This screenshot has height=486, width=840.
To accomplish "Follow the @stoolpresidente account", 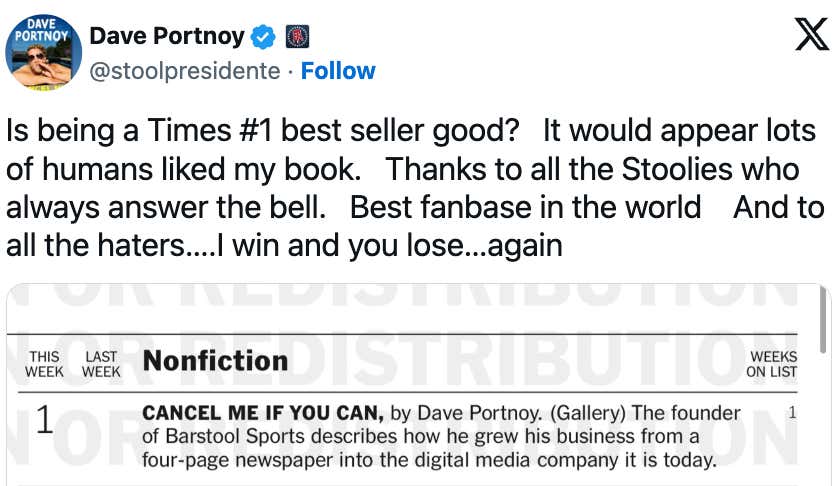I will click(x=338, y=71).
